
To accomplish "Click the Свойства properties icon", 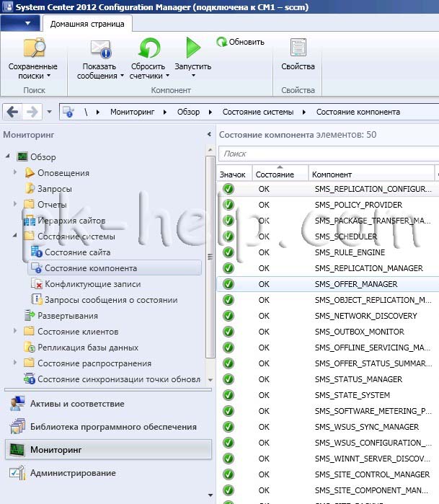I will (298, 48).
